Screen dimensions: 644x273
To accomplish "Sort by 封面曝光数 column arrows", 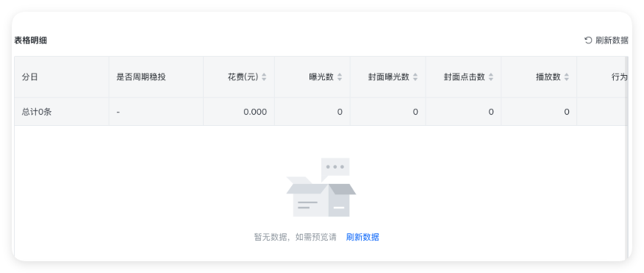I will pyautogui.click(x=415, y=77).
